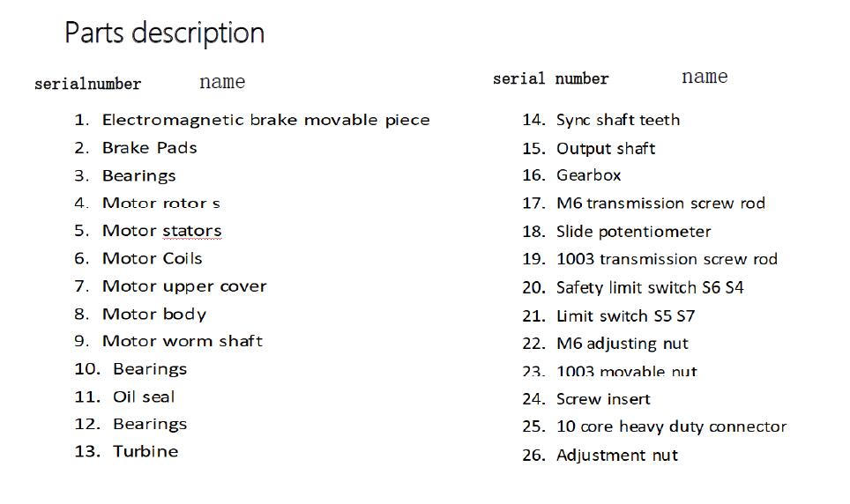This screenshot has height=504, width=850.
Task: Select "10 core heavy duty connector"
Action: pos(671,426)
